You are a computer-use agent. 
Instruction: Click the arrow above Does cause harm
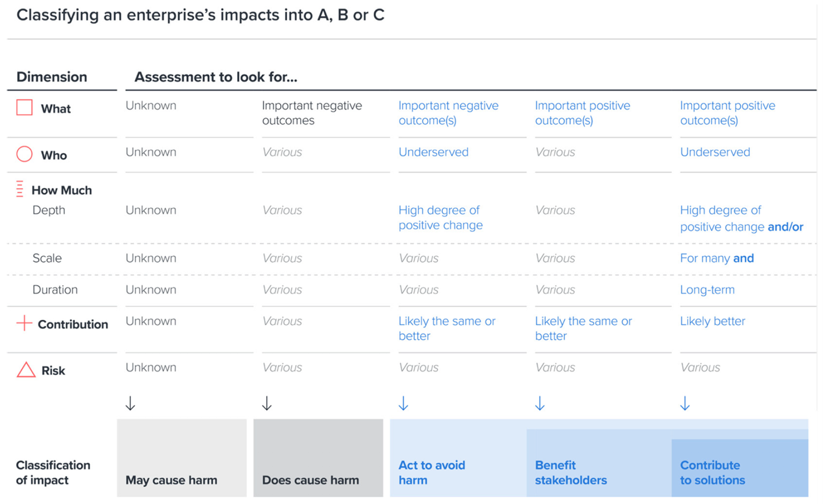coord(267,403)
